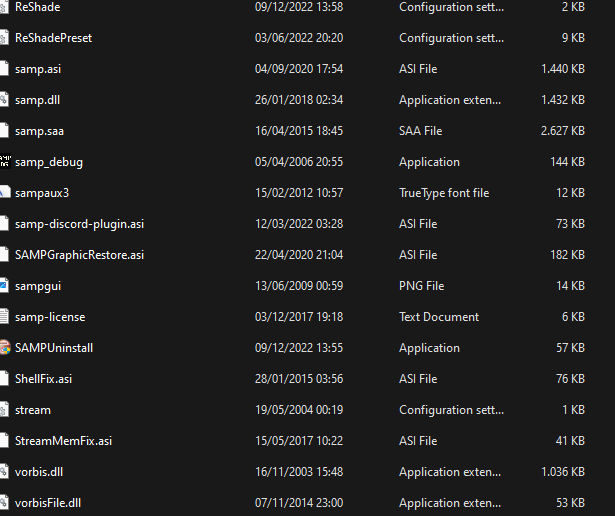Click the date 26/01/2018 02:34
The image size is (615, 516).
[x=299, y=100]
